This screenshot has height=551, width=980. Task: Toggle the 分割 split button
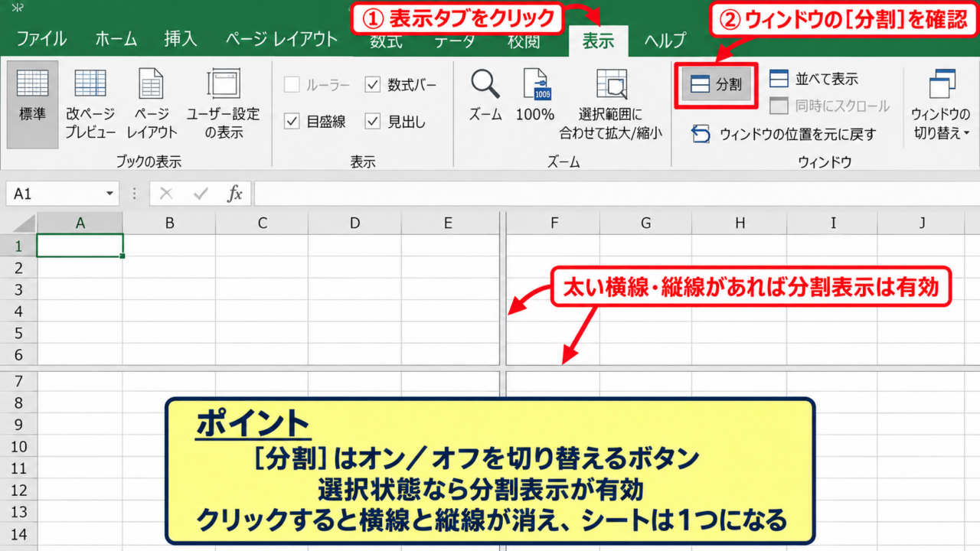pos(716,85)
